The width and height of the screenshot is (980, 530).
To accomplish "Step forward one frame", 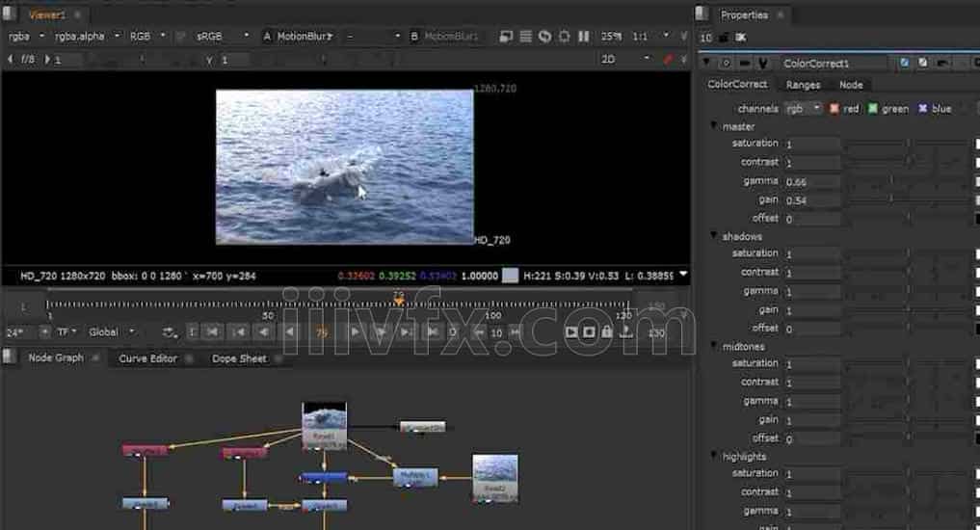I will click(380, 331).
